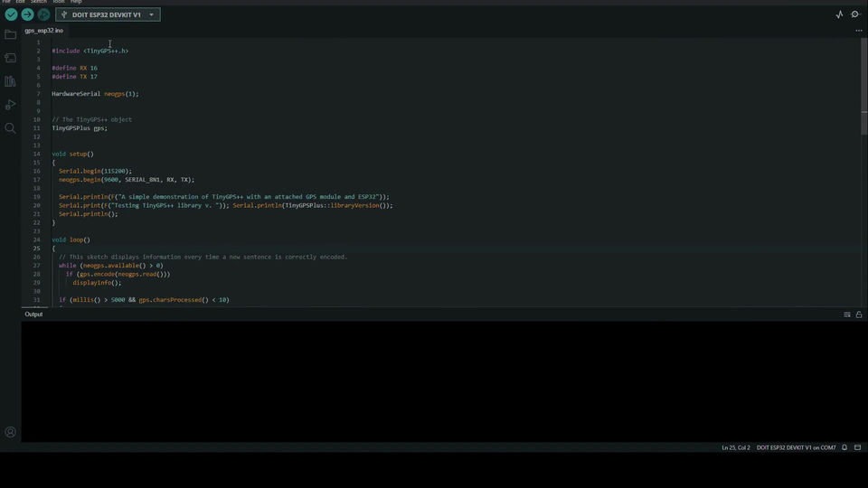Screen dimensions: 868x488
Task: Open the Search panel in the sidebar
Action: (10, 128)
